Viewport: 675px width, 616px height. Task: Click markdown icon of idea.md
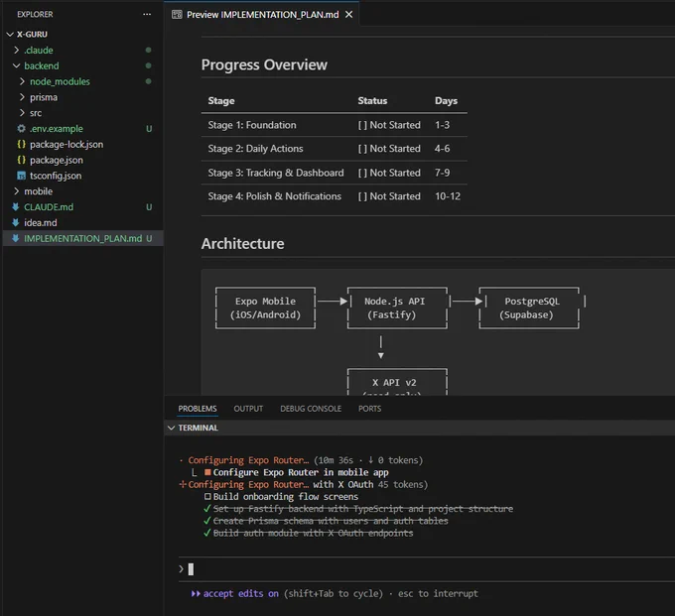point(16,222)
